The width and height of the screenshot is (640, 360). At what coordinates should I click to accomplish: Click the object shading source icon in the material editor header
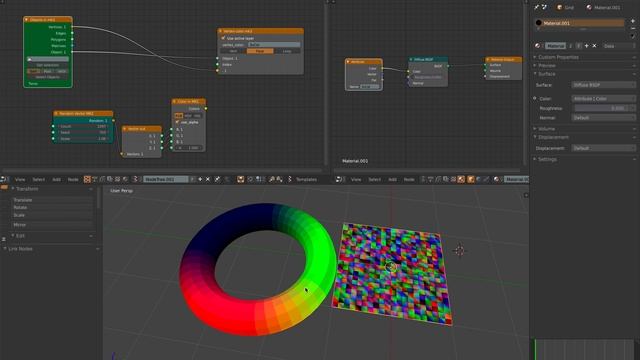[471, 179]
